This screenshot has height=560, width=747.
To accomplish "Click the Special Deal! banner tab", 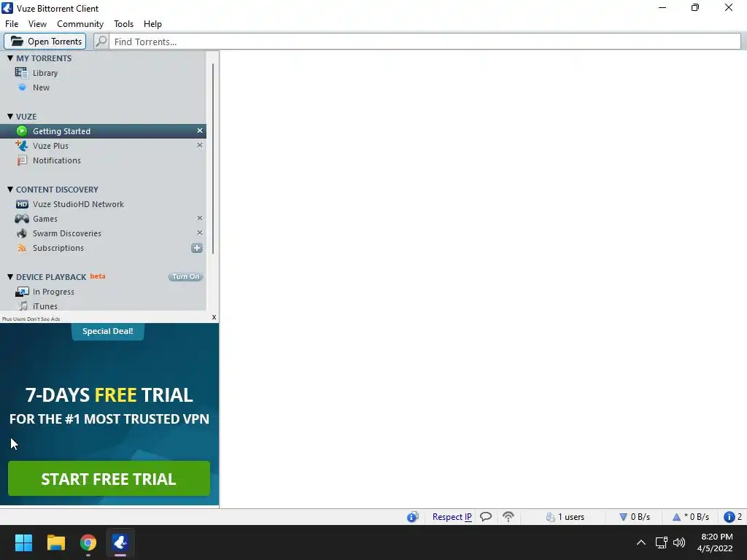I will (x=108, y=332).
